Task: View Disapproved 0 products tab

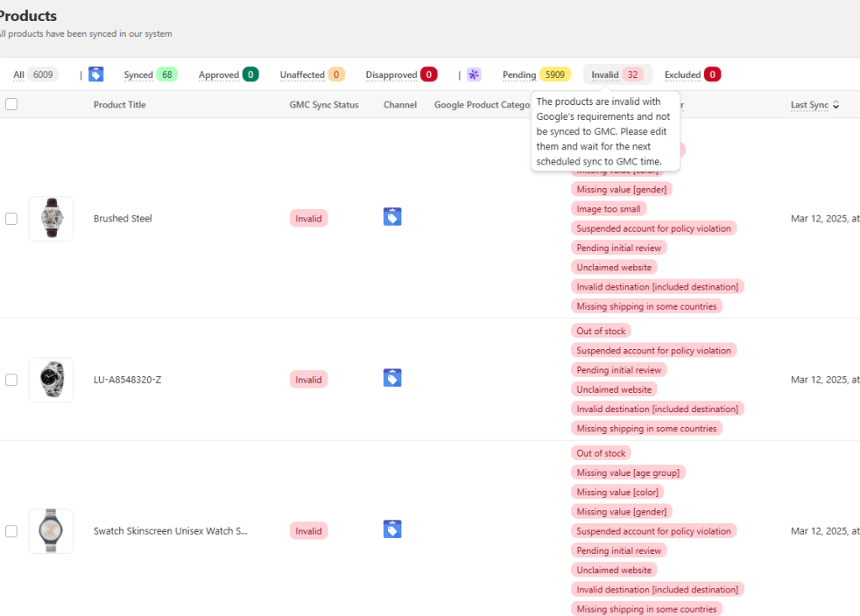Action: point(401,75)
